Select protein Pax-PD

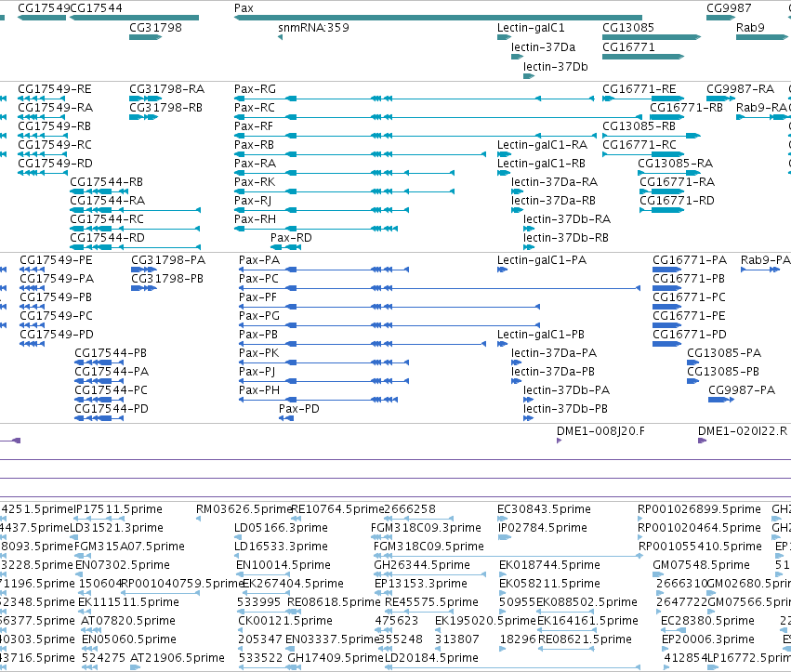click(x=286, y=418)
